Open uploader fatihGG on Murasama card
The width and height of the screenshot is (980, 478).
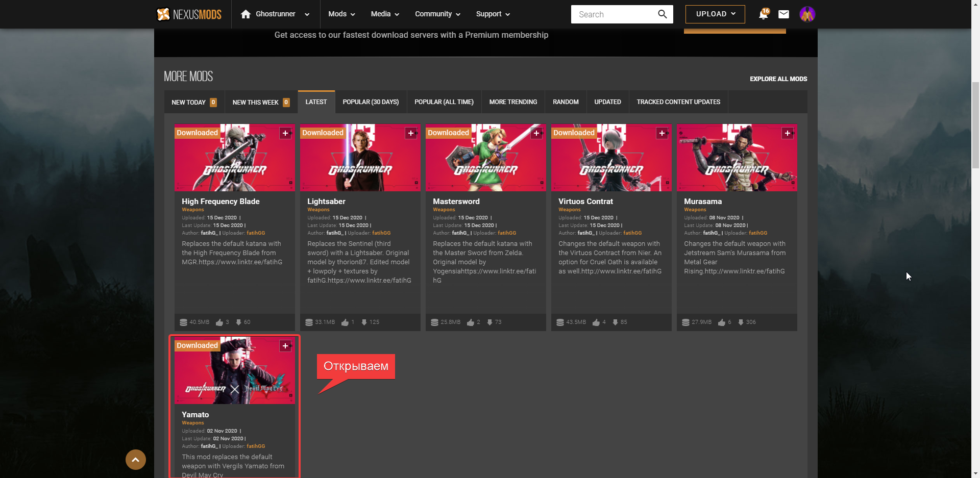758,233
